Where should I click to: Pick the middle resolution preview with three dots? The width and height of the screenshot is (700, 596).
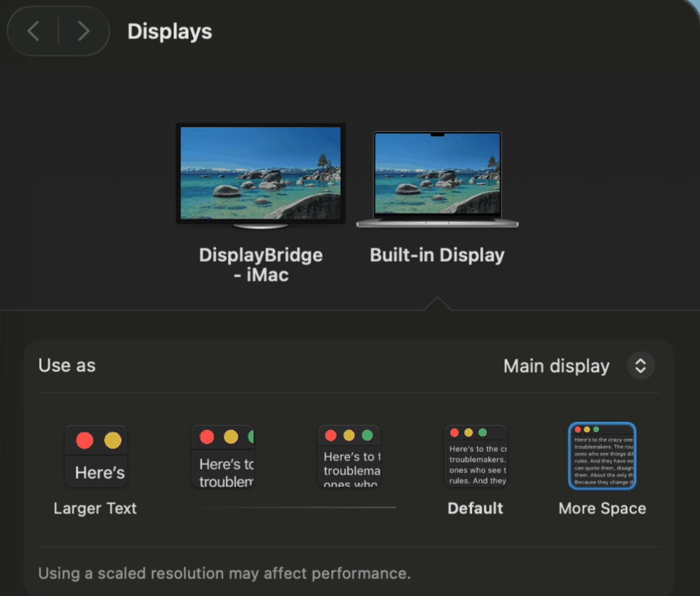pyautogui.click(x=349, y=456)
